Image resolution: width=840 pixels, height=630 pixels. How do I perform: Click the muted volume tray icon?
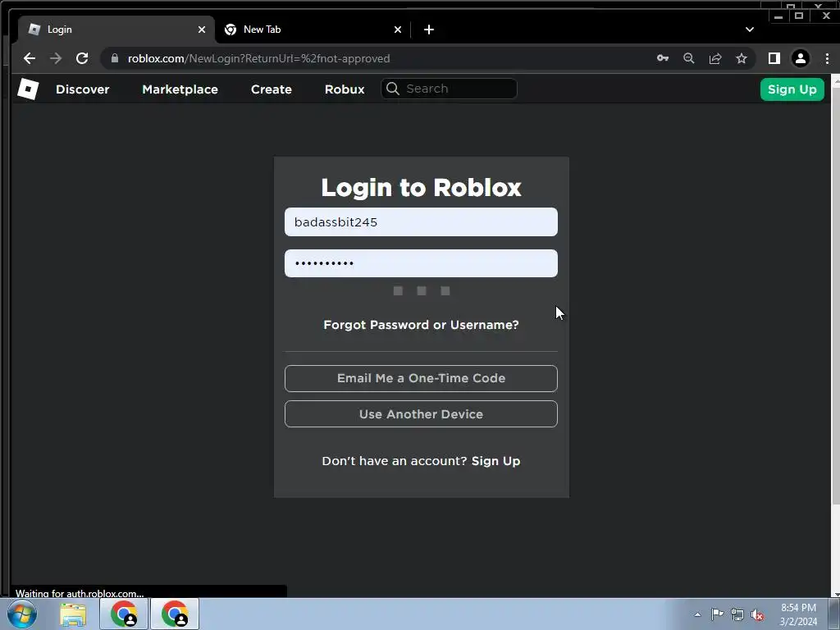[x=757, y=614]
